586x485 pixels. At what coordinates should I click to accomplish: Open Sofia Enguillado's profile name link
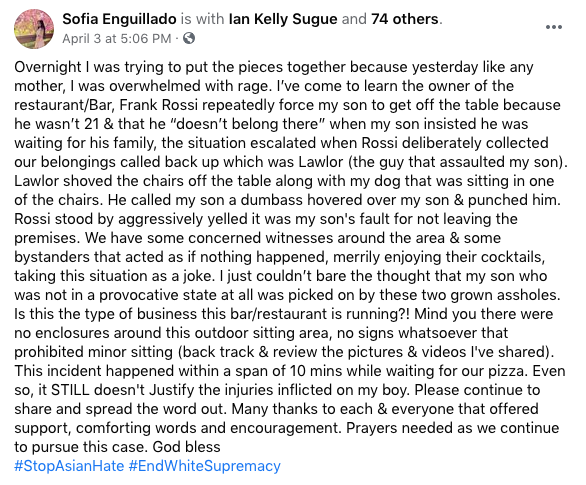(x=119, y=19)
